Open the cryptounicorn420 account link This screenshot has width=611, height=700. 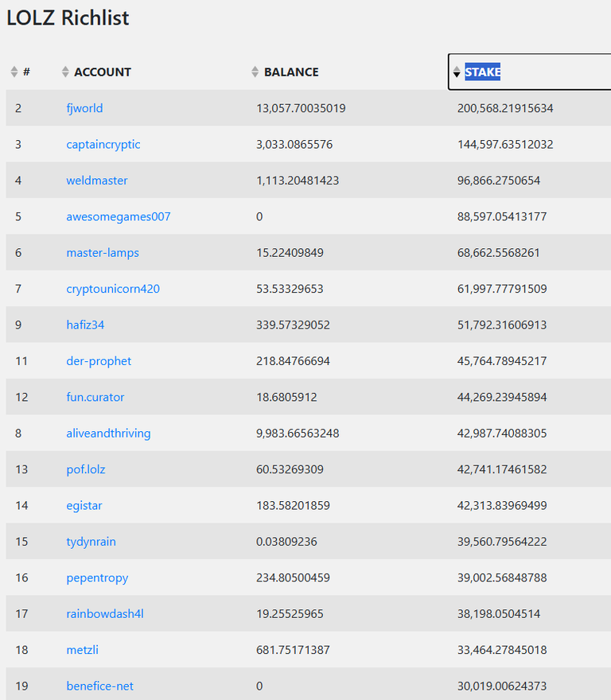[x=113, y=289]
